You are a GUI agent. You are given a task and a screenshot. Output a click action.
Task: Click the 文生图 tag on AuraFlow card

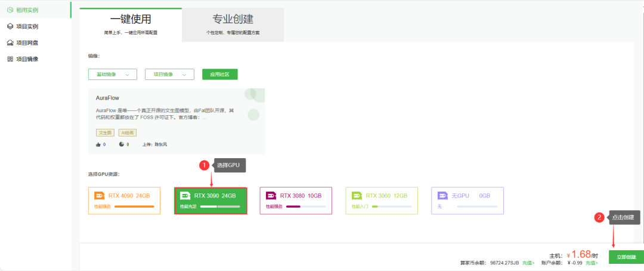[105, 133]
